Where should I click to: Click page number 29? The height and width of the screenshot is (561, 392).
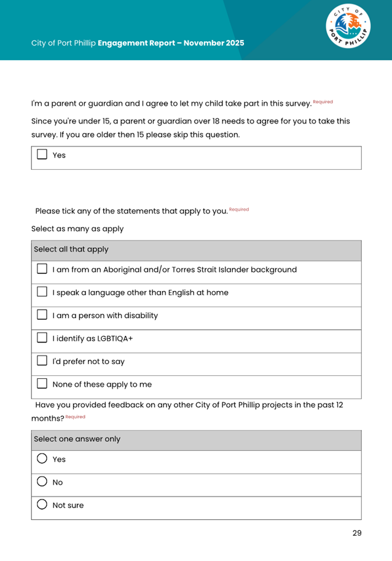pyautogui.click(x=357, y=533)
